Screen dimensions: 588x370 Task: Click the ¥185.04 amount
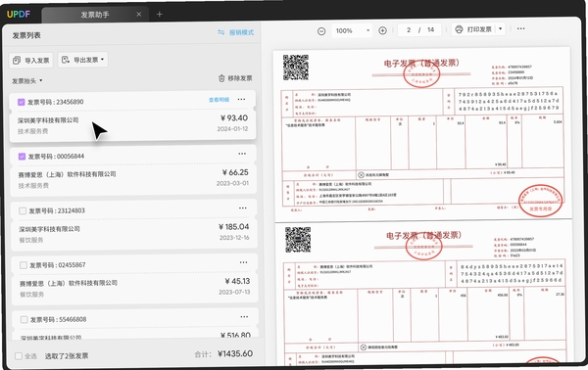coord(234,226)
